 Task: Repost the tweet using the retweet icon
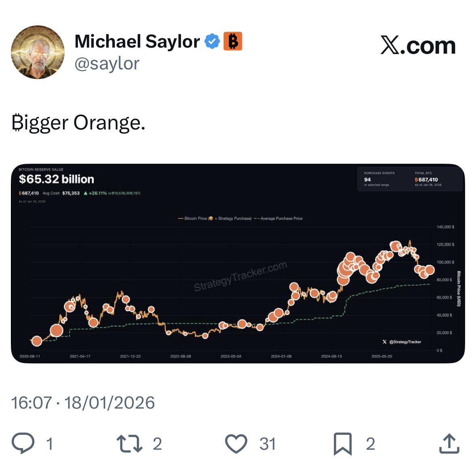(129, 443)
